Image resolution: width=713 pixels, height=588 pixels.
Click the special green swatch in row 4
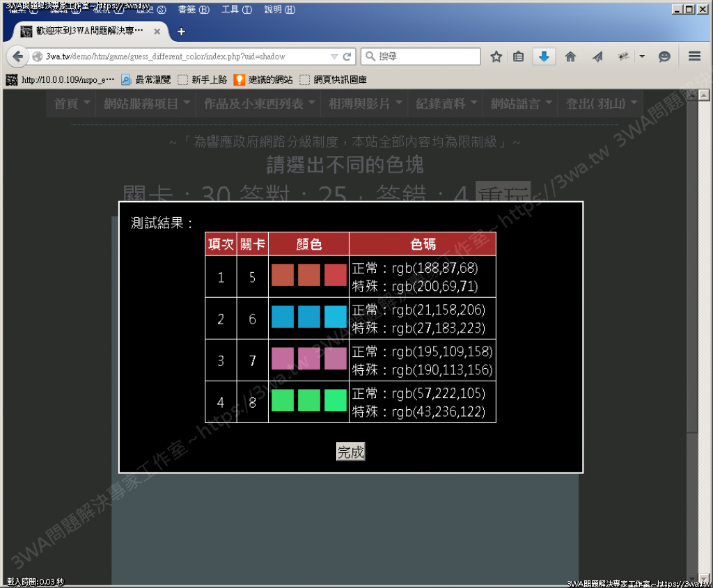pos(335,401)
